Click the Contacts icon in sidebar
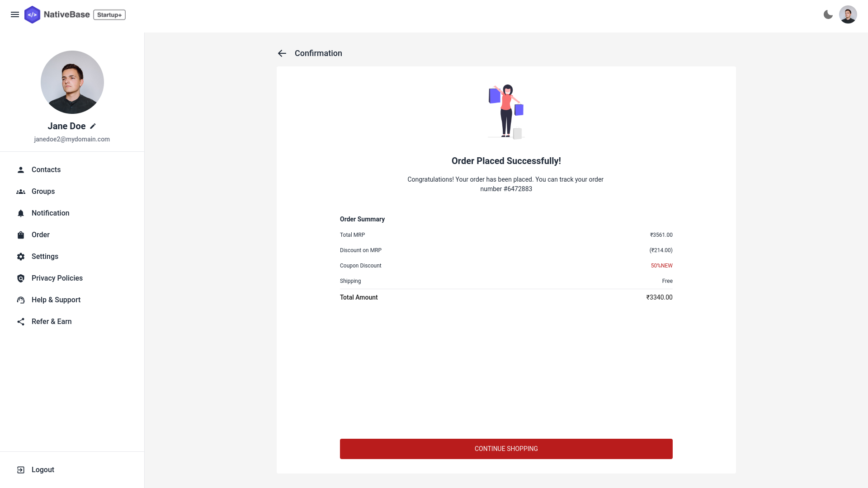The height and width of the screenshot is (488, 868). point(21,170)
